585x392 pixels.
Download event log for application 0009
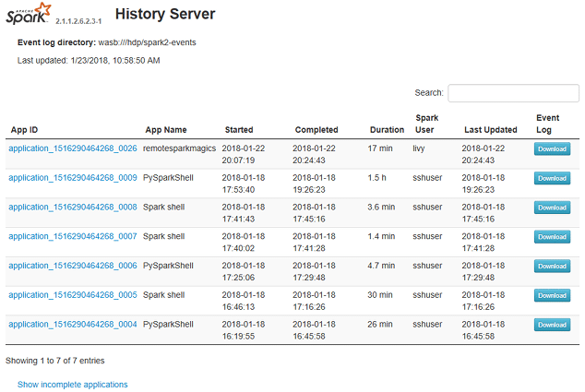coord(552,178)
